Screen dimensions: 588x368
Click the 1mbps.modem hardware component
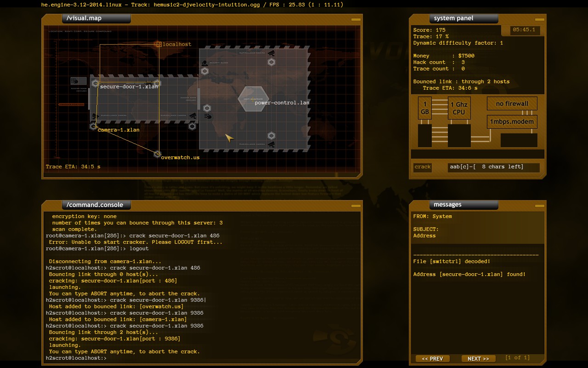(512, 121)
